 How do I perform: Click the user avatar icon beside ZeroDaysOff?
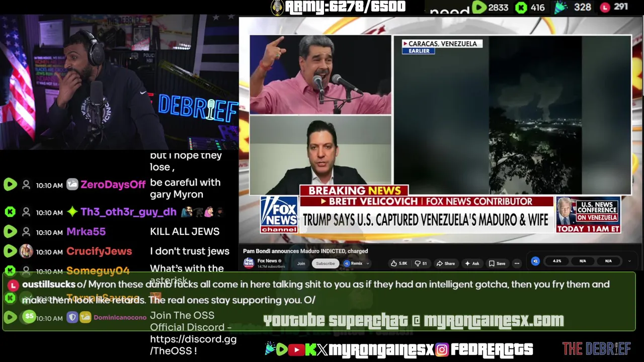(26, 185)
